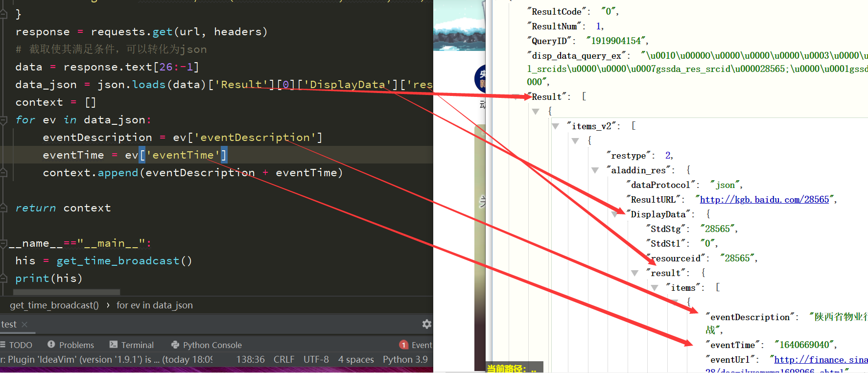Open '4 spaces' indent settings

pyautogui.click(x=356, y=360)
